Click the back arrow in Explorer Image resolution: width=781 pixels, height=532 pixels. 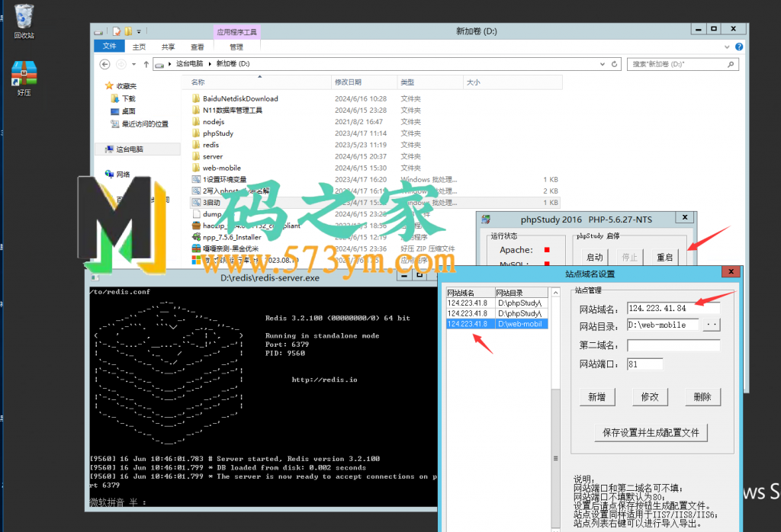point(104,64)
